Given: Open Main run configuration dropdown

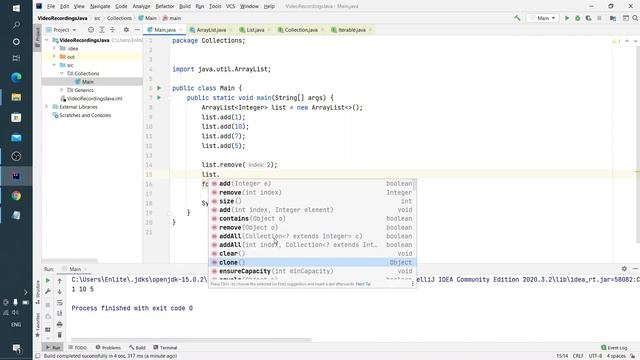Looking at the screenshot, I should coord(542,18).
